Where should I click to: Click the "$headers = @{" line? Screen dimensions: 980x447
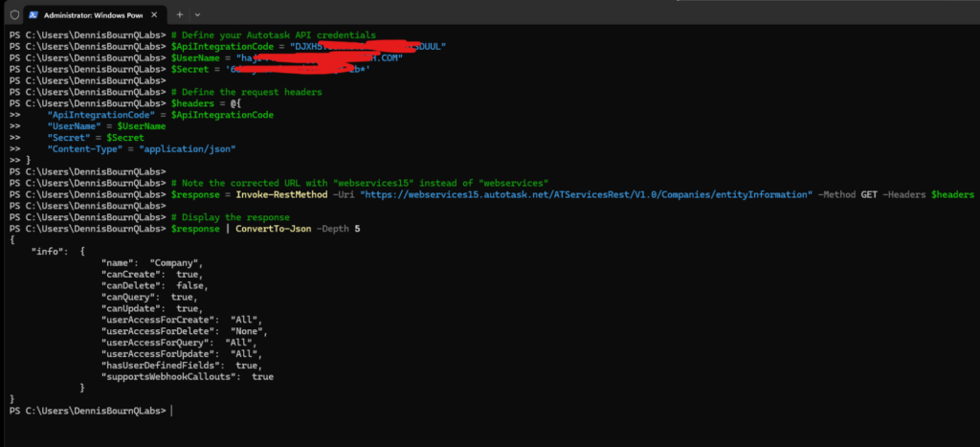pos(205,103)
